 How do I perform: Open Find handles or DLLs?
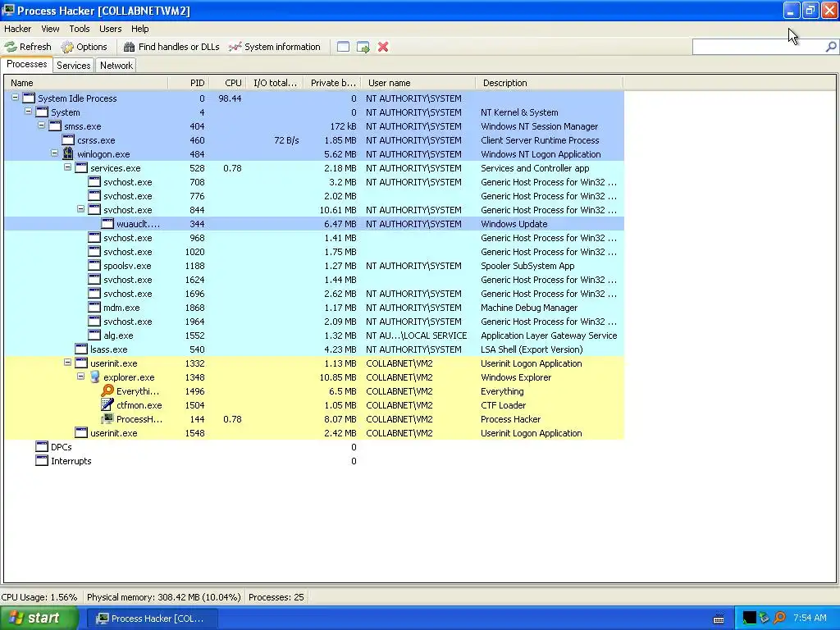pyautogui.click(x=171, y=47)
